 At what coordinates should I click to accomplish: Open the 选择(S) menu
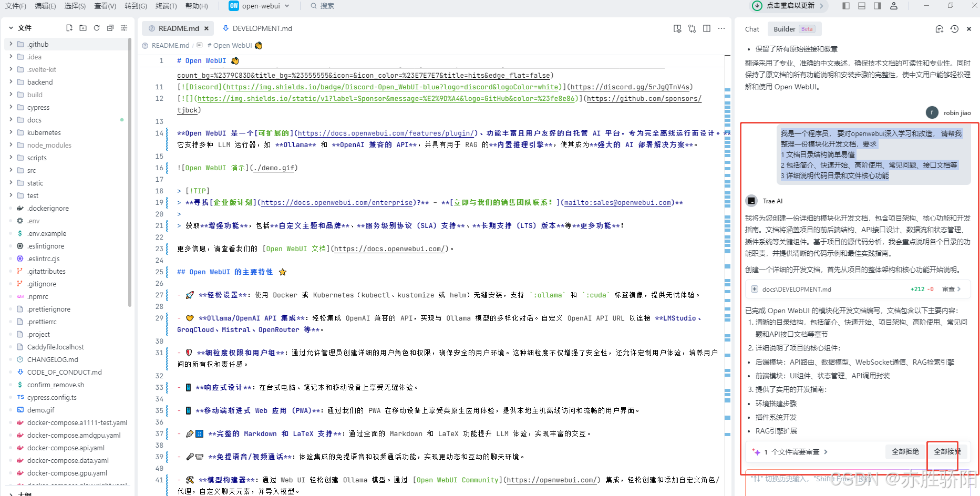pyautogui.click(x=75, y=6)
